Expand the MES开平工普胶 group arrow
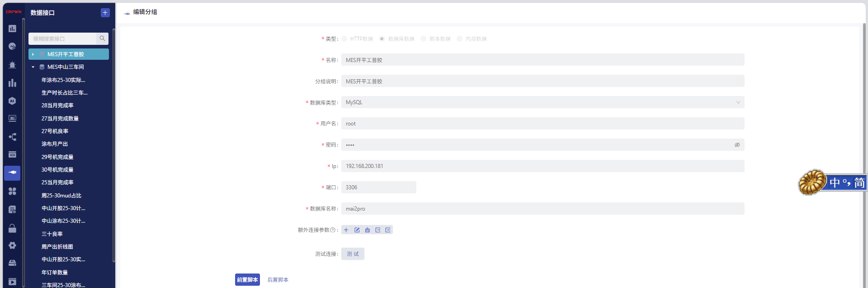The image size is (868, 288). (x=33, y=54)
